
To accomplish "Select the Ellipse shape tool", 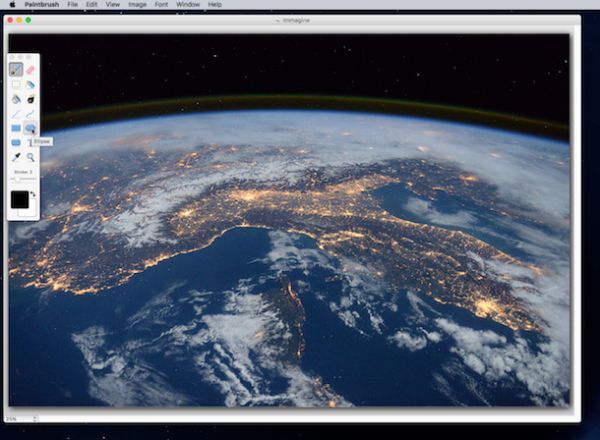I will 31,129.
